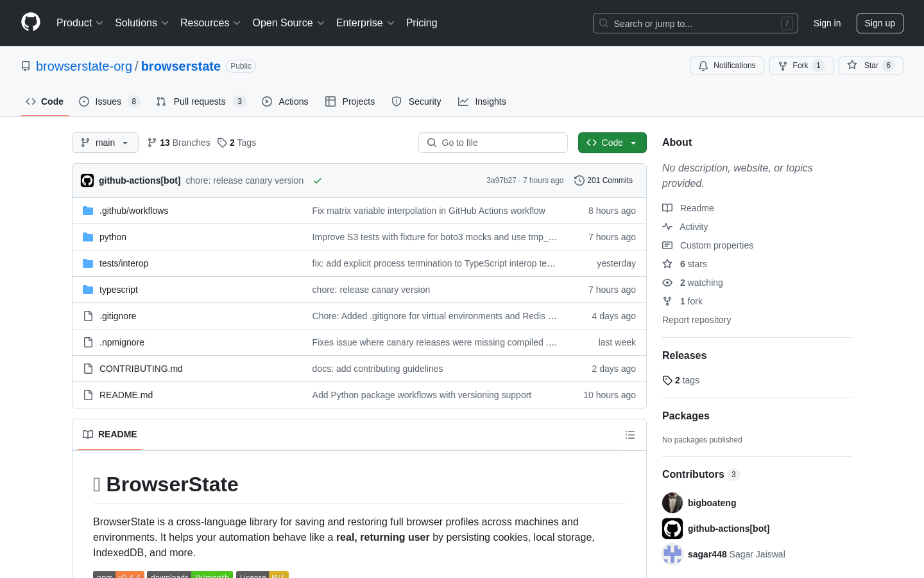Open CONTRIBUTING.md file
Screen dimensions: 924x578
[x=141, y=369]
